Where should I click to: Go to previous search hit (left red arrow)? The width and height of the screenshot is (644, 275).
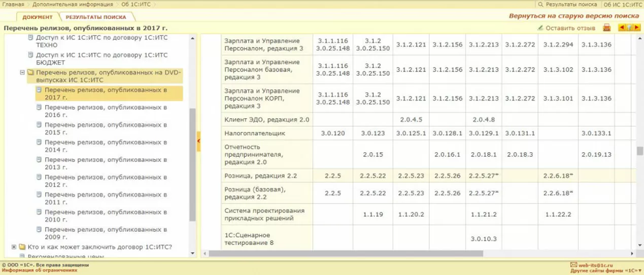(x=622, y=28)
